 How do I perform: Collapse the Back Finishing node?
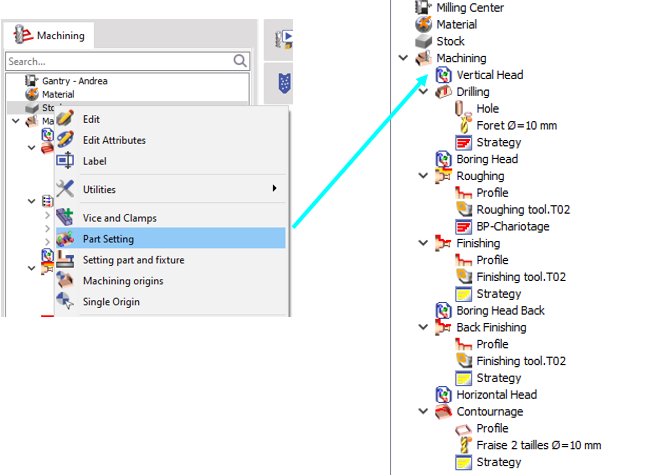tap(423, 327)
